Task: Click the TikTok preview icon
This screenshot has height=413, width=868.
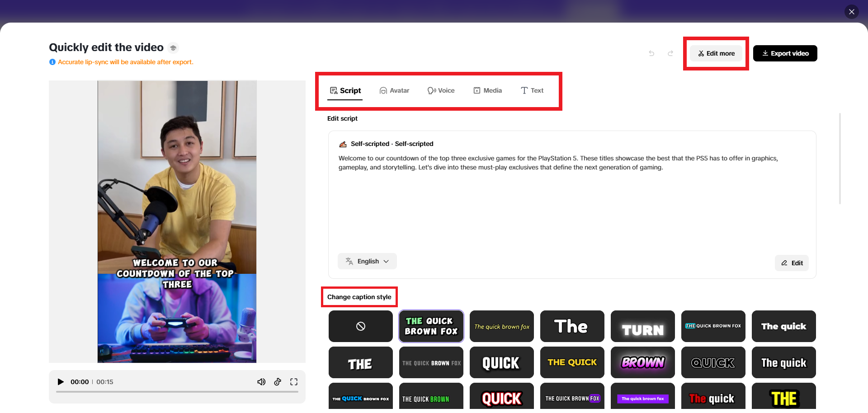Action: (278, 382)
